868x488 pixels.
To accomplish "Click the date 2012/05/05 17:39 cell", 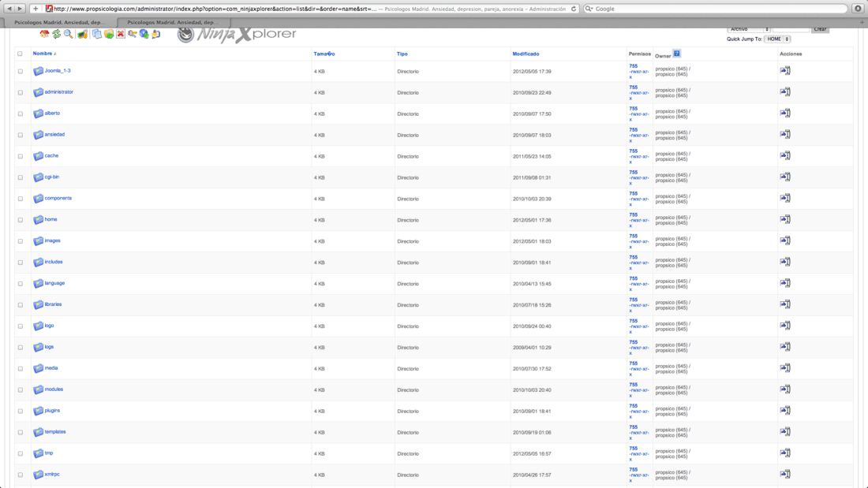I will [532, 72].
